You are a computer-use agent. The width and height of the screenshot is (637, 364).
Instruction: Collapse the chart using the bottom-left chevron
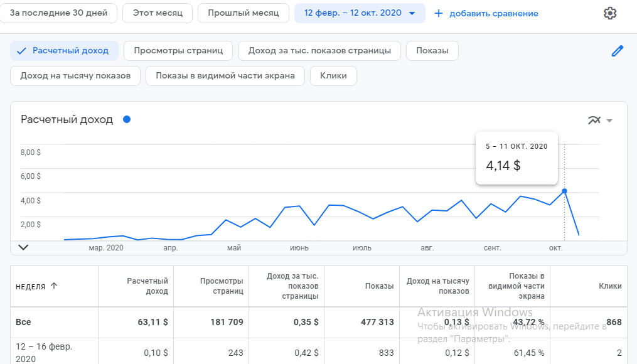[23, 247]
